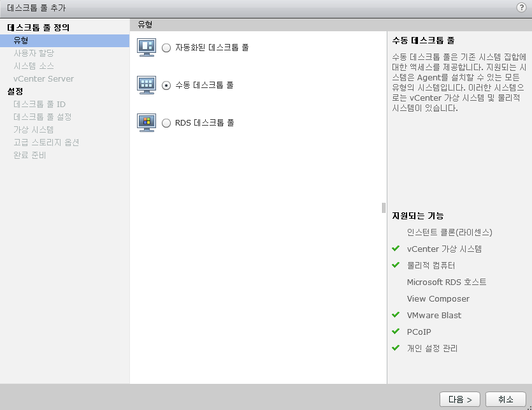Click the 자동화된 데스크톱 풀 label
The height and width of the screenshot is (410, 532).
click(212, 48)
